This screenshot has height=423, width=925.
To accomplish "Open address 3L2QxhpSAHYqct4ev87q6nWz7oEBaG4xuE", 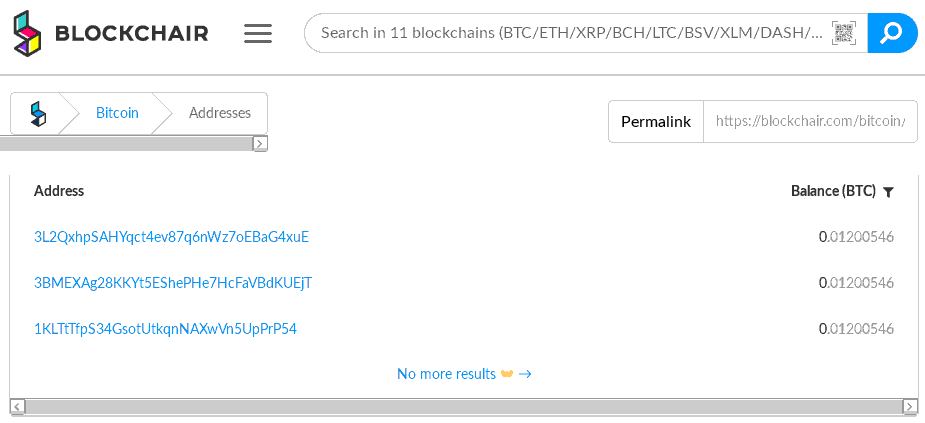I will tap(172, 237).
